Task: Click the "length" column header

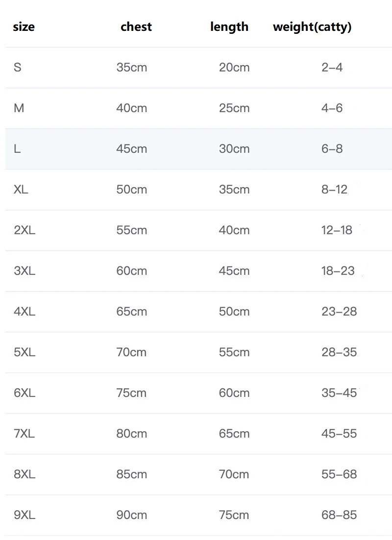Action: 229,27
